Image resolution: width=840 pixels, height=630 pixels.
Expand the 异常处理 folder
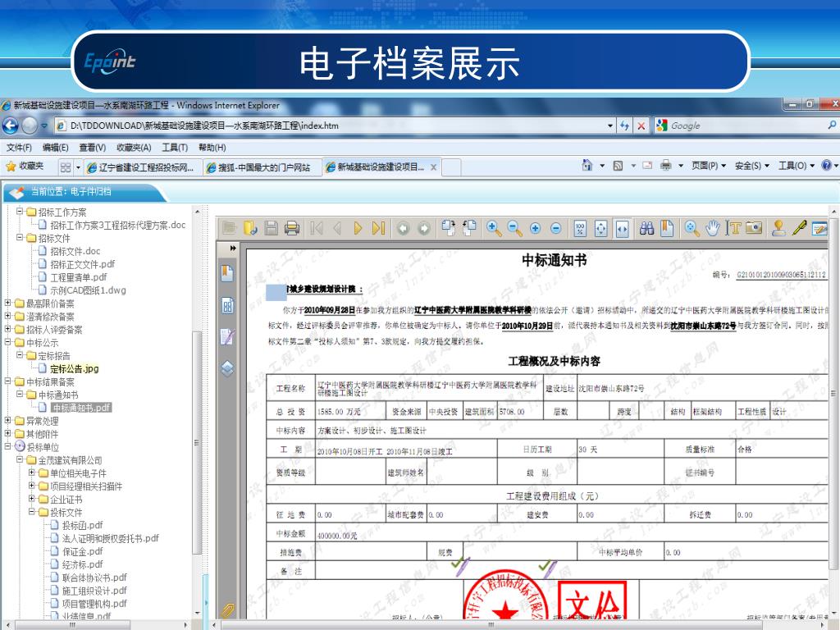(x=8, y=421)
